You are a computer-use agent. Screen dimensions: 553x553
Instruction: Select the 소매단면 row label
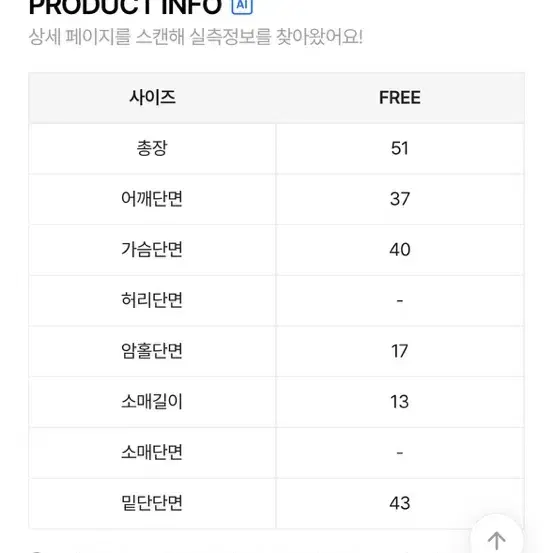click(152, 452)
